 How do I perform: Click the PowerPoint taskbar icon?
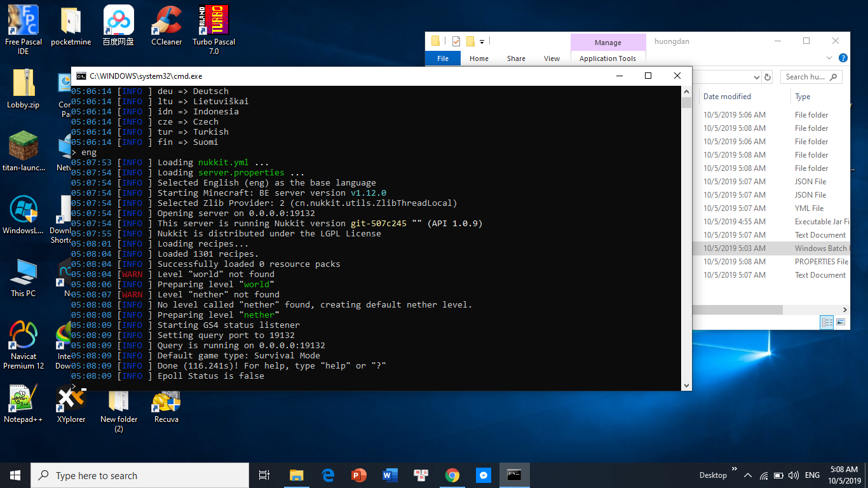click(359, 475)
